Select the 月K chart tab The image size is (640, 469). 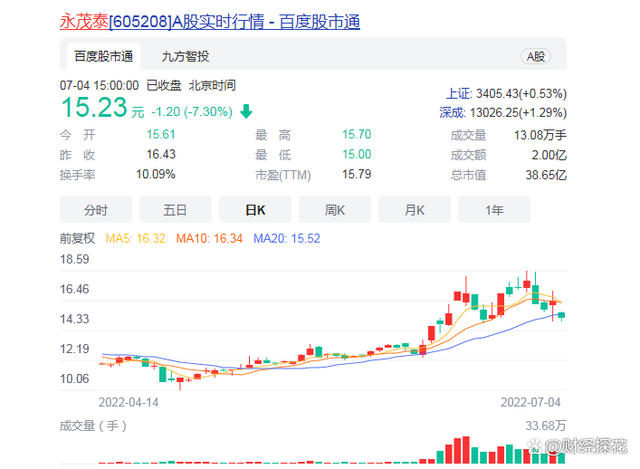click(414, 209)
